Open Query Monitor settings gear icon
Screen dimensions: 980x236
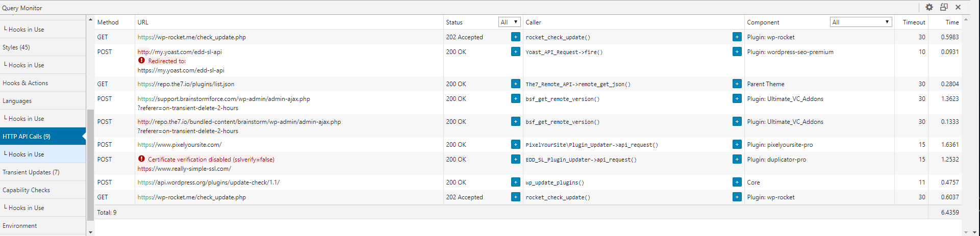pyautogui.click(x=929, y=7)
